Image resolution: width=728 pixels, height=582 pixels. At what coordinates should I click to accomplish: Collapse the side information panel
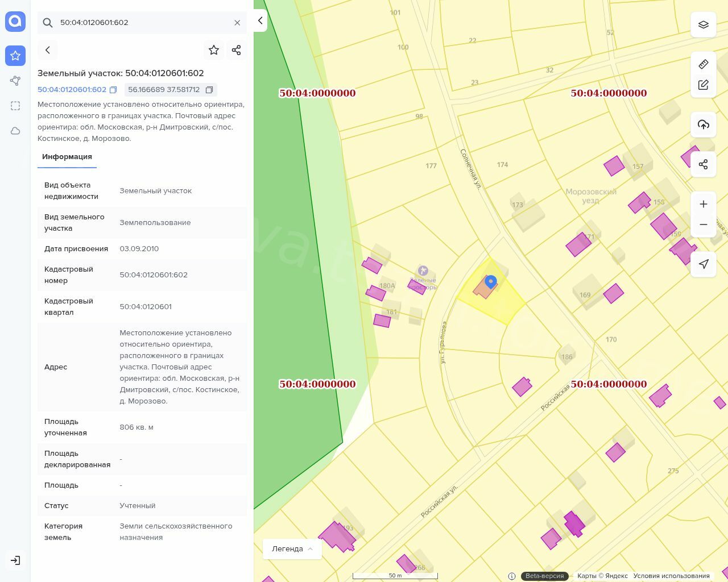(x=260, y=21)
